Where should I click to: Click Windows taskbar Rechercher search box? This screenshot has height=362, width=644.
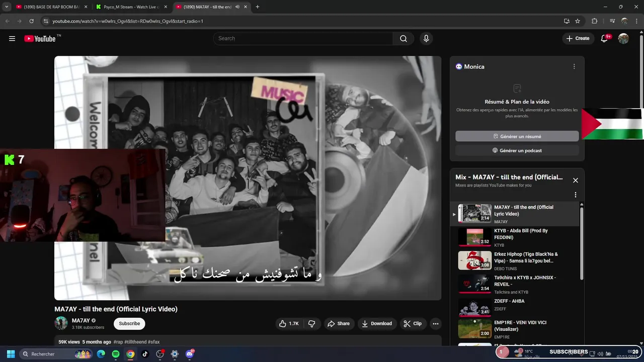tap(56, 354)
